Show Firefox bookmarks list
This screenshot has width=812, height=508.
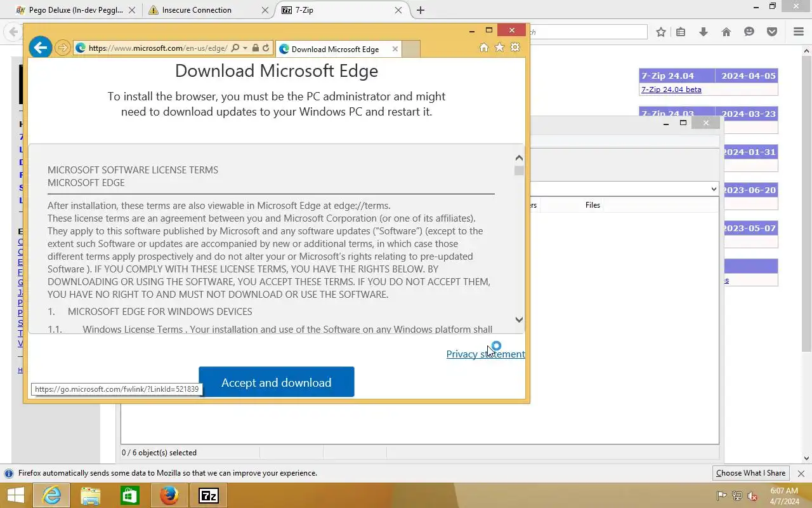pos(681,32)
